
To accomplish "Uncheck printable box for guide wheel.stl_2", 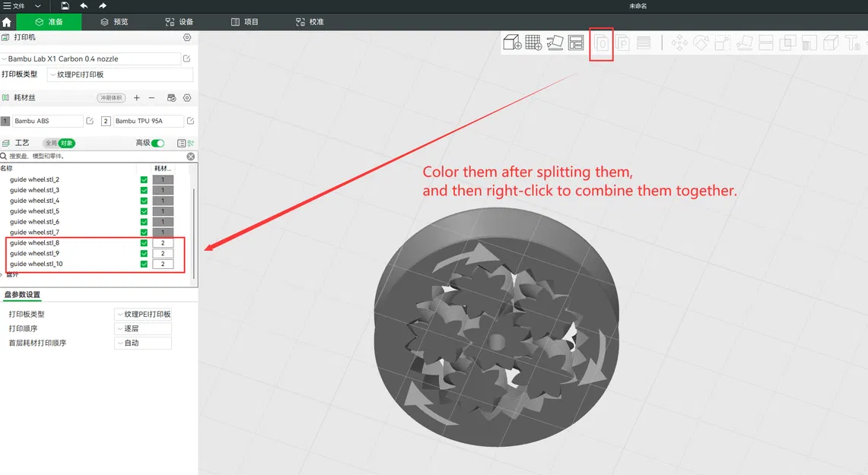I will pyautogui.click(x=144, y=179).
